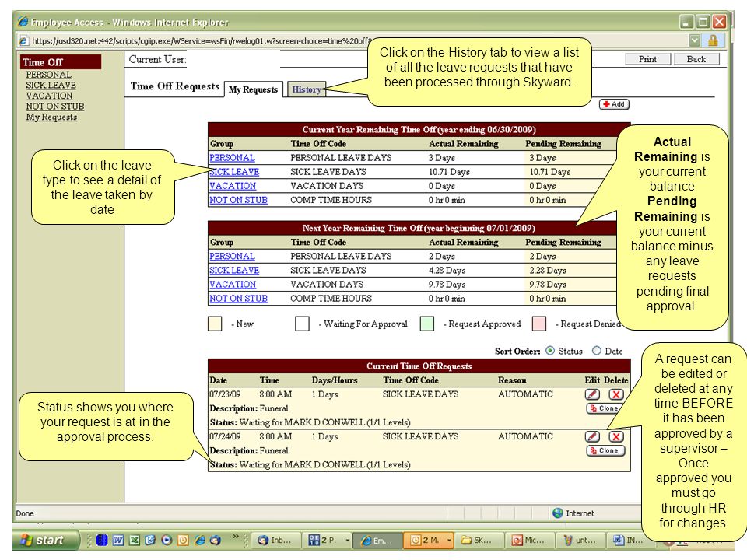This screenshot has height=560, width=747.
Task: Open PERSONAL link in Current Year table
Action: [232, 158]
